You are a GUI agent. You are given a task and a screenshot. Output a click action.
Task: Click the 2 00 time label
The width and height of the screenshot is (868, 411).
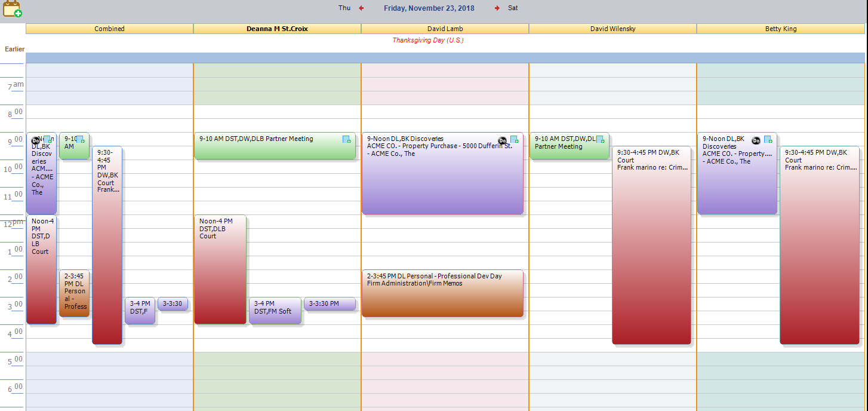[x=16, y=278]
